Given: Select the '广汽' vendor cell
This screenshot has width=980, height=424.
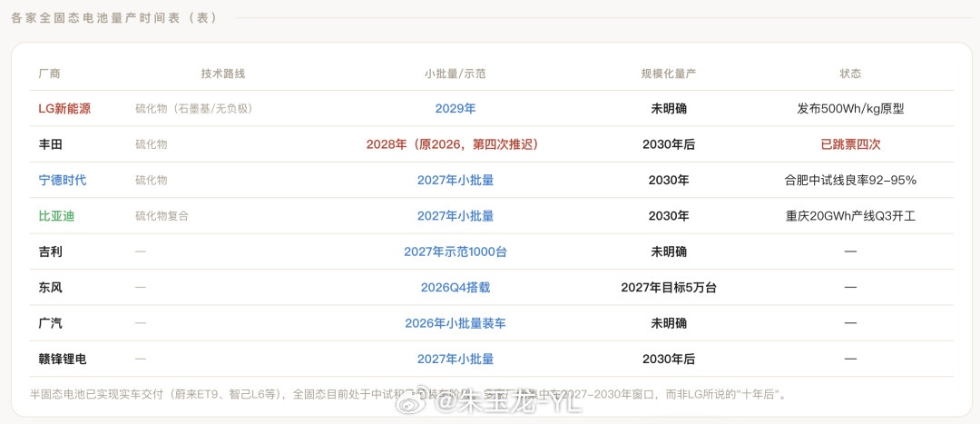Looking at the screenshot, I should coord(51,323).
